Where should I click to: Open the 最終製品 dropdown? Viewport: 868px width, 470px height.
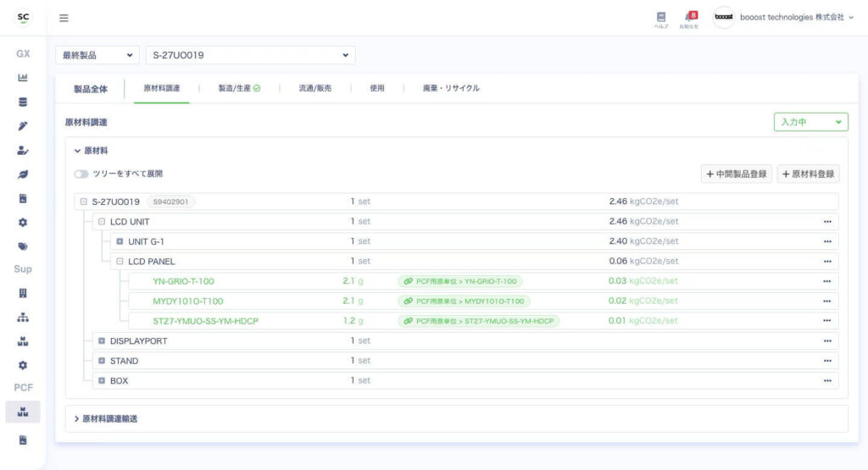pos(97,55)
